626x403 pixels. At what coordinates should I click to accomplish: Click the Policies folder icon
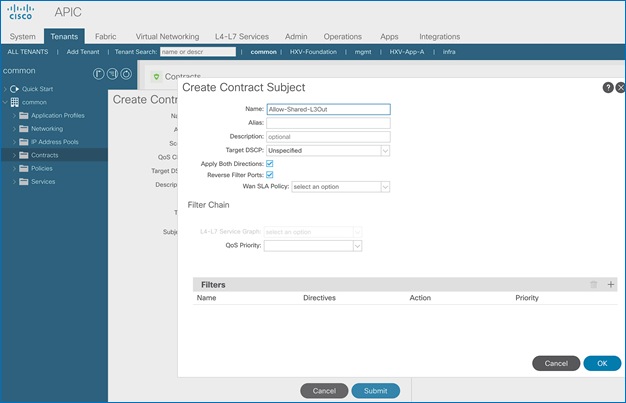coord(24,168)
